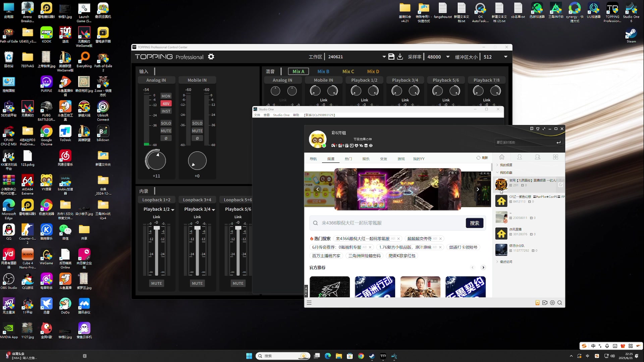
Task: Mute the Loopback 3+4 channel
Action: tap(197, 283)
